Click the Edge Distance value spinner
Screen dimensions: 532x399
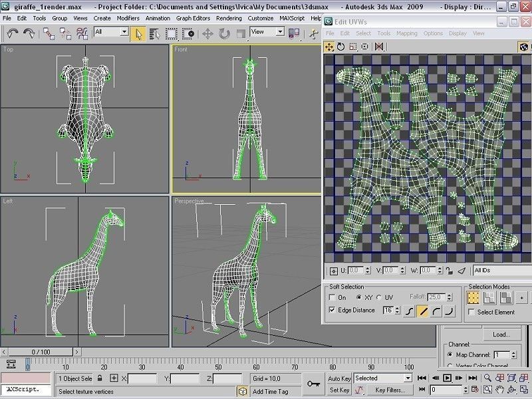397,310
